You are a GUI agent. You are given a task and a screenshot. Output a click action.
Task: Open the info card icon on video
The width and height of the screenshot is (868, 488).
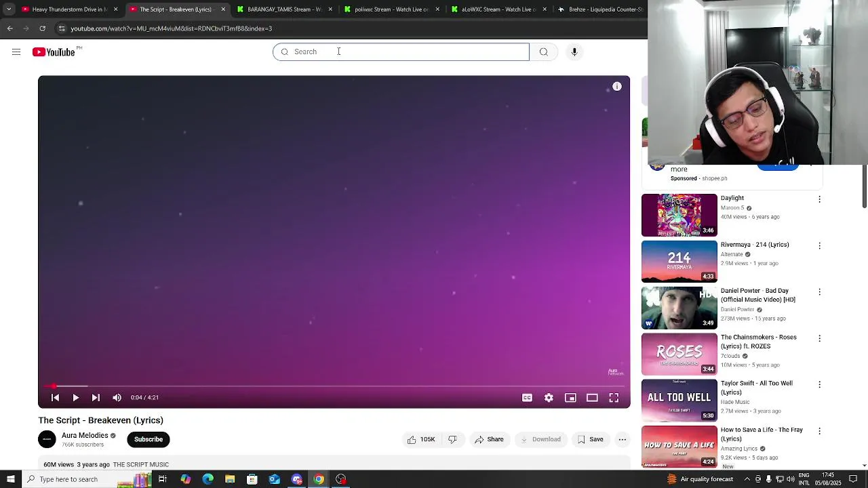click(x=617, y=87)
